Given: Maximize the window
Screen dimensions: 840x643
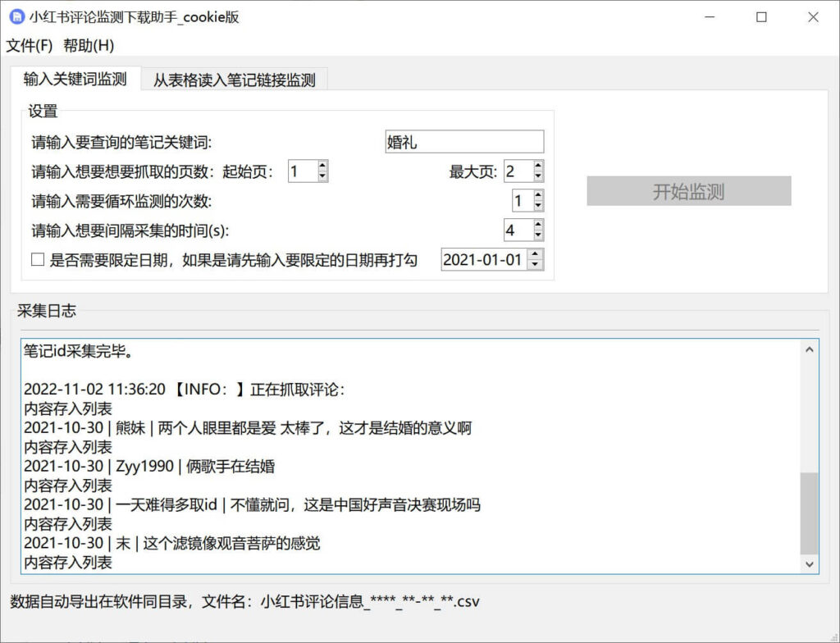Looking at the screenshot, I should (761, 17).
